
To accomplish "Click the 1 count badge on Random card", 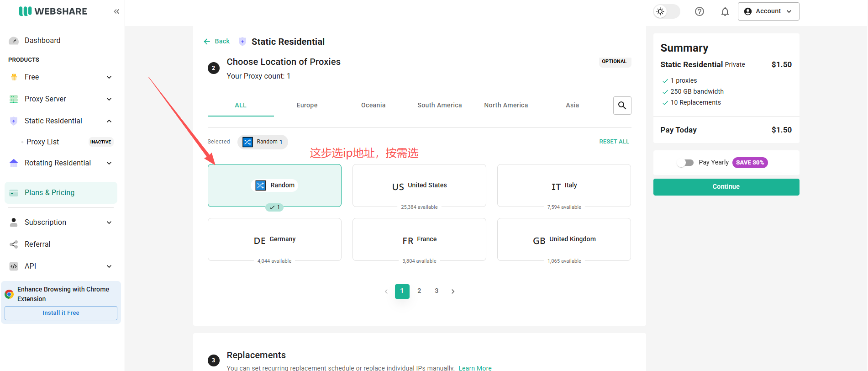I will 274,207.
